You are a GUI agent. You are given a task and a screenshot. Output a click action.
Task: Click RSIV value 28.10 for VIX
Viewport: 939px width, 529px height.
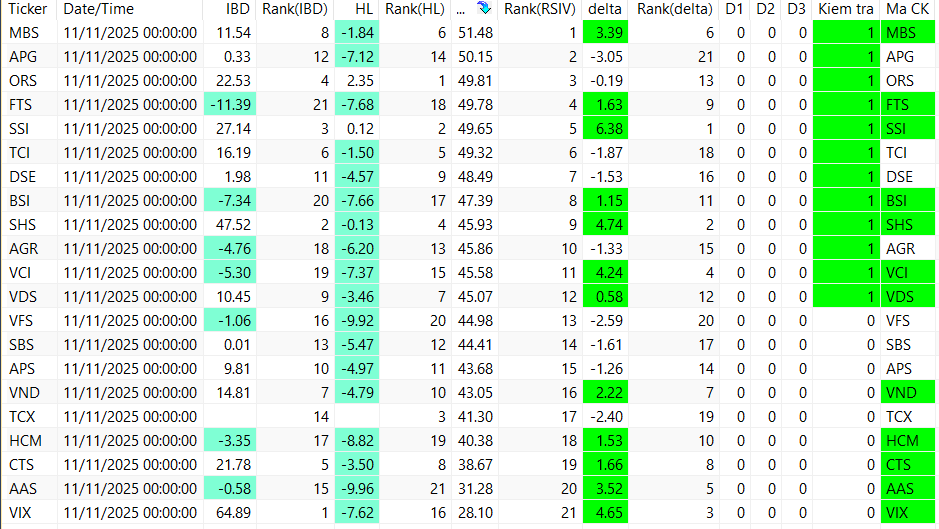point(475,512)
